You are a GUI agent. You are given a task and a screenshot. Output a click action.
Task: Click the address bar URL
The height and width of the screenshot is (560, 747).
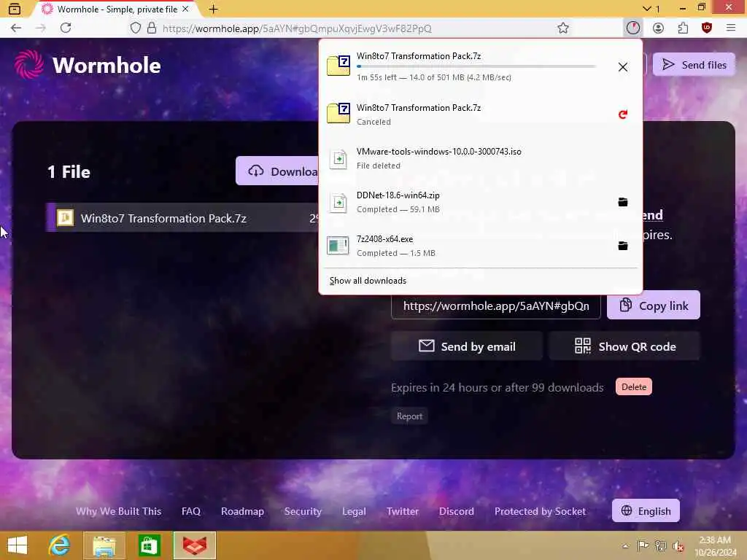pos(298,28)
